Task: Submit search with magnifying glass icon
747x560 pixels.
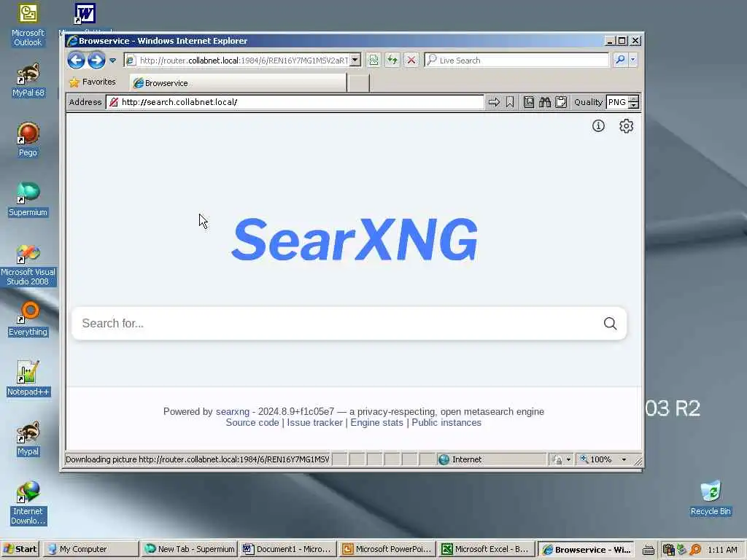Action: tap(611, 323)
